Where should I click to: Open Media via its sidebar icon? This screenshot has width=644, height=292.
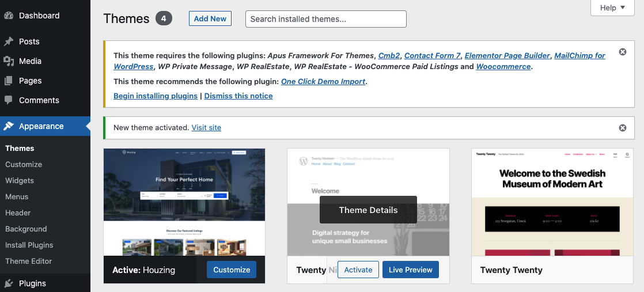tap(9, 61)
